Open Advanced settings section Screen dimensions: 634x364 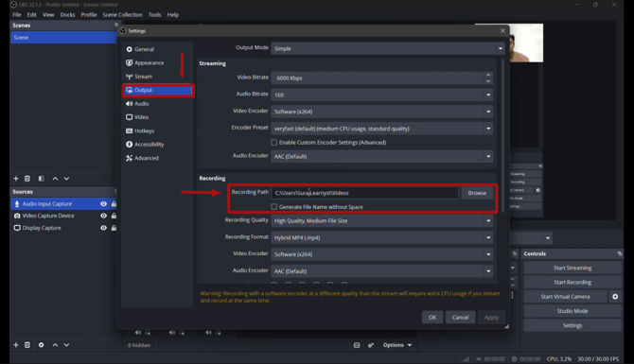coord(142,158)
